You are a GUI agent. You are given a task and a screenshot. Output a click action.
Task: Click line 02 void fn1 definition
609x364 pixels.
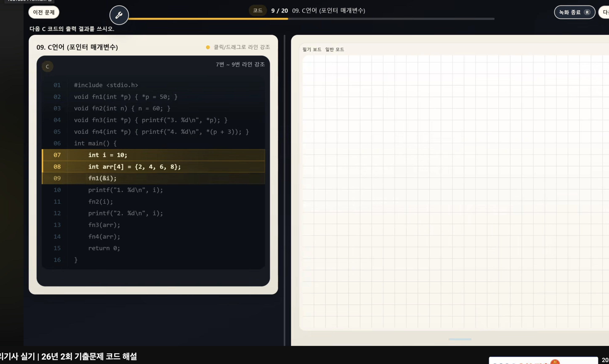pyautogui.click(x=153, y=97)
